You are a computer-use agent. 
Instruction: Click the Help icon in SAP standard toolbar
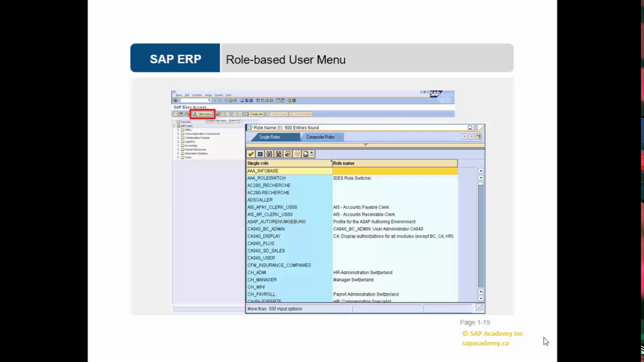(290, 101)
